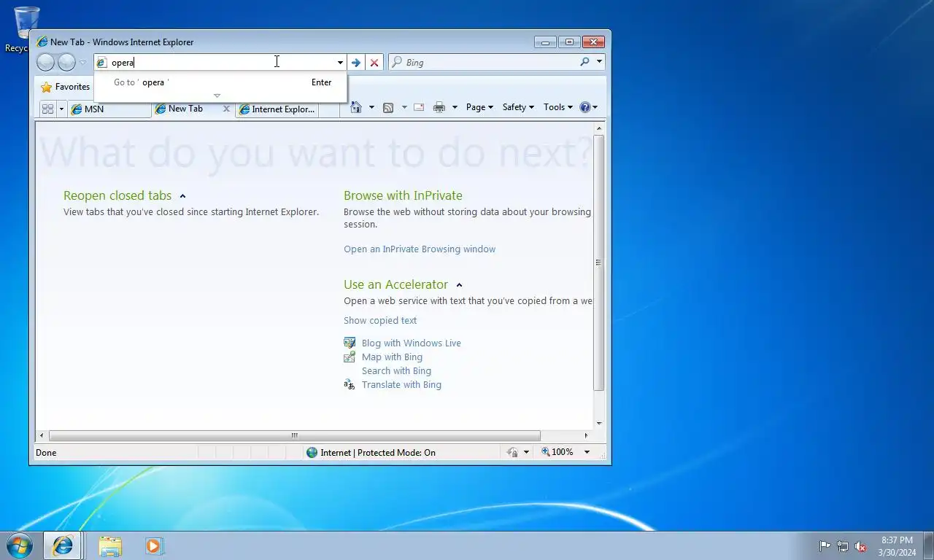This screenshot has height=560, width=934.
Task: Open the zoom level dropdown arrow
Action: (x=587, y=453)
